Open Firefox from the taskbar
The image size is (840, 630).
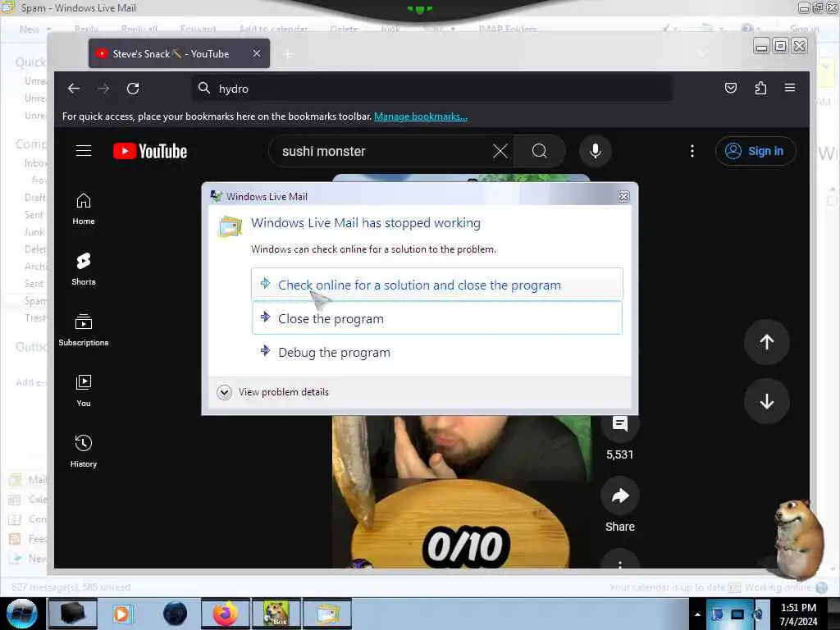(x=226, y=614)
